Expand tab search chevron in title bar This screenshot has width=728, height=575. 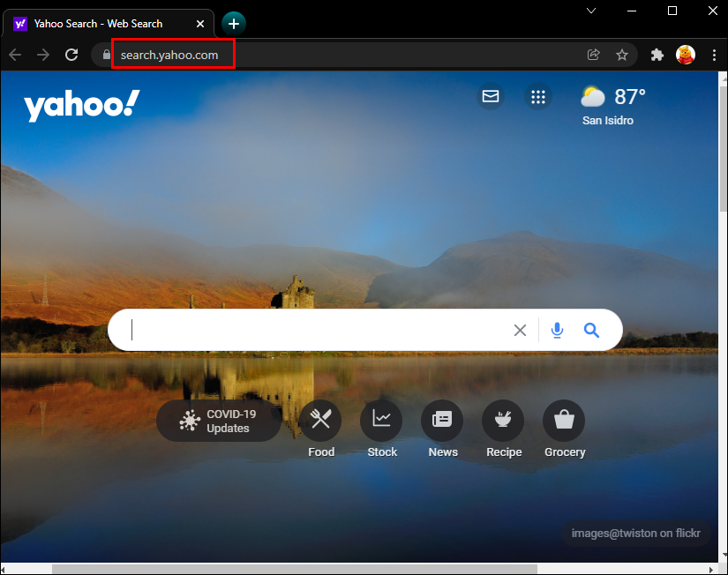click(591, 11)
